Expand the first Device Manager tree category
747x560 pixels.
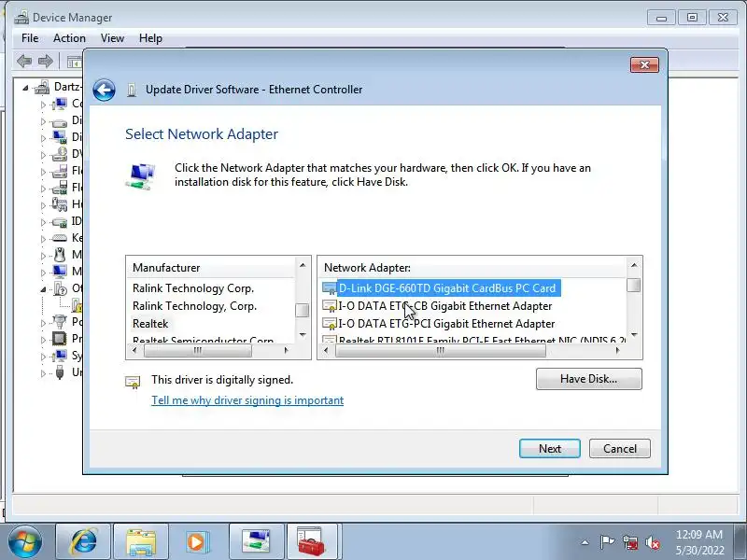pyautogui.click(x=43, y=105)
